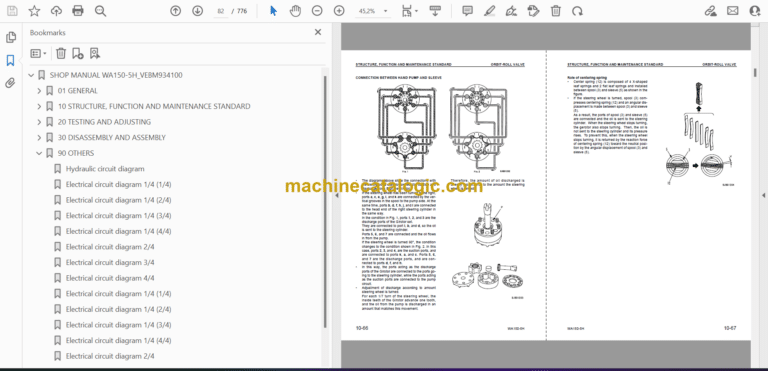Open the Page Thumbnails sidebar panel
Image resolution: width=768 pixels, height=371 pixels.
click(10, 37)
